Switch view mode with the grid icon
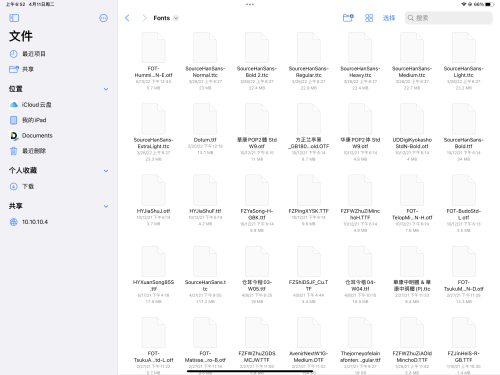The height and width of the screenshot is (375, 500). [x=369, y=18]
